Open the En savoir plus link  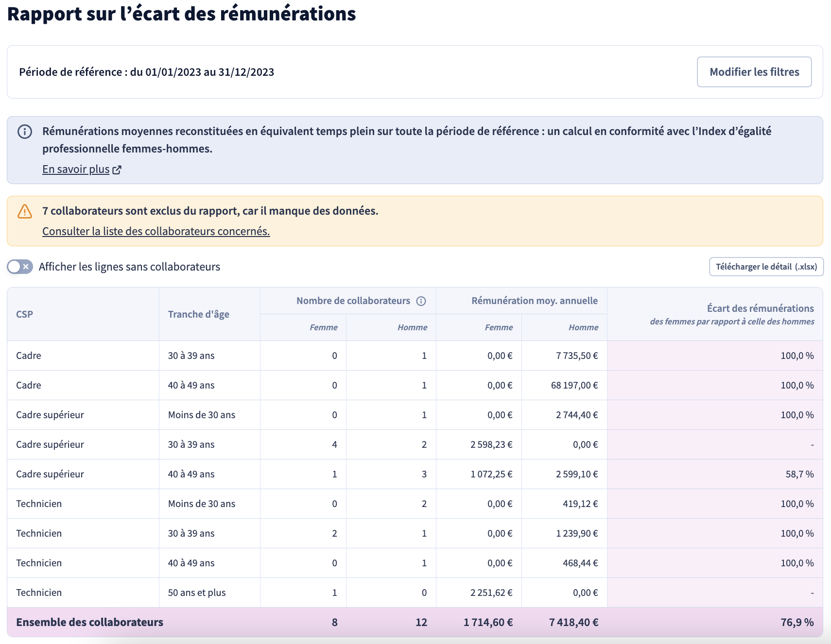(x=76, y=169)
